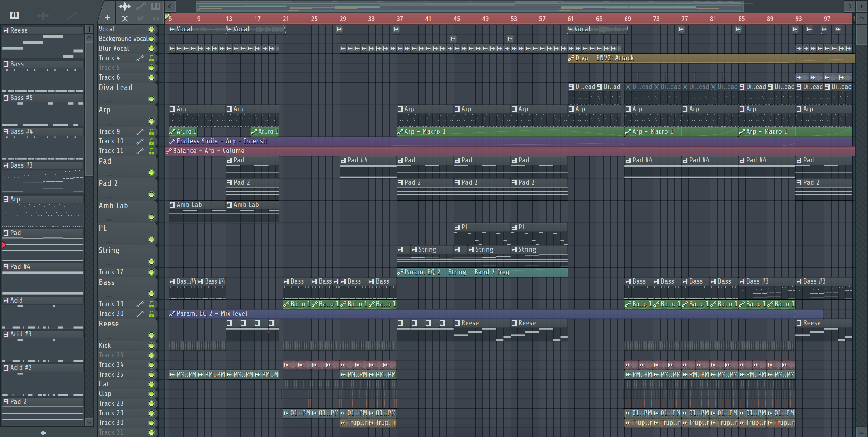Select the Amb Lab track header
Image resolution: width=868 pixels, height=437 pixels.
(127, 211)
